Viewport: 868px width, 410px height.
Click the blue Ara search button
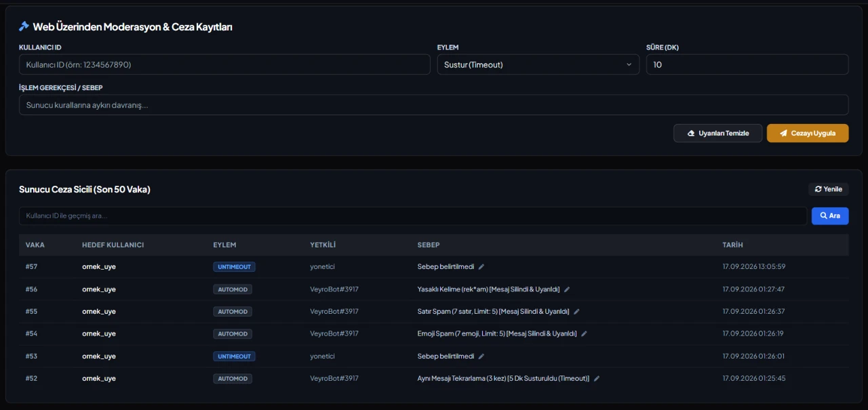(x=830, y=216)
